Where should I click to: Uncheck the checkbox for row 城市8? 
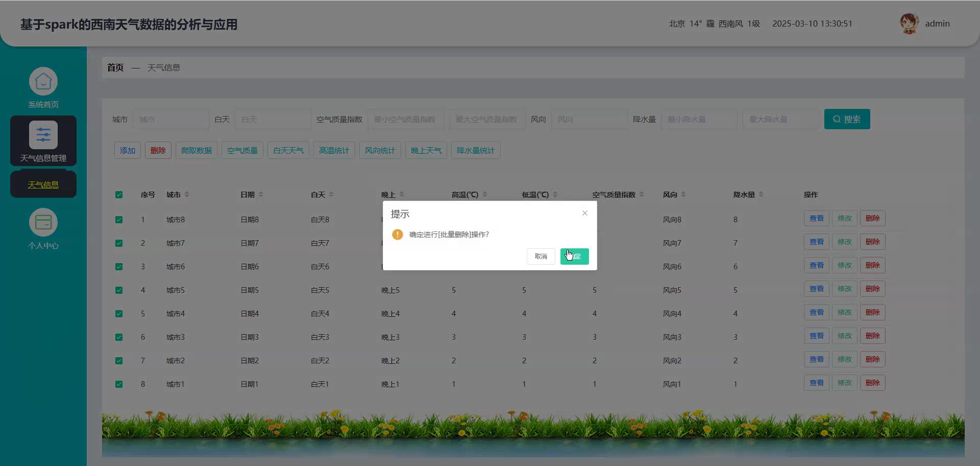(x=119, y=220)
